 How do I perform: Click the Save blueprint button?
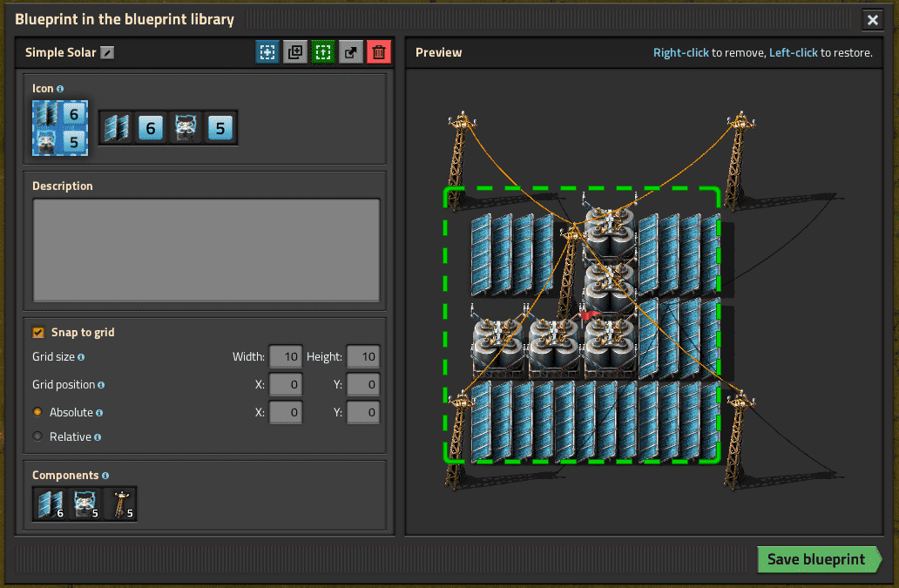[x=820, y=559]
